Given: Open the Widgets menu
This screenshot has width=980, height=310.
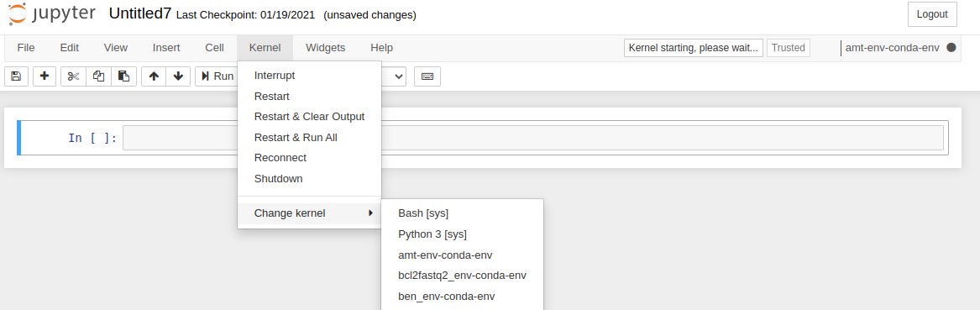Looking at the screenshot, I should (325, 48).
